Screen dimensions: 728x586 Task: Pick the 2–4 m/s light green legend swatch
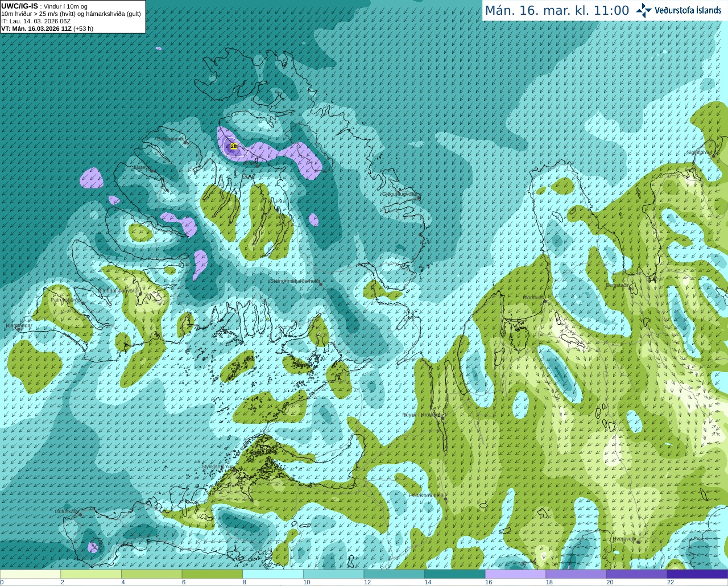coord(91,574)
